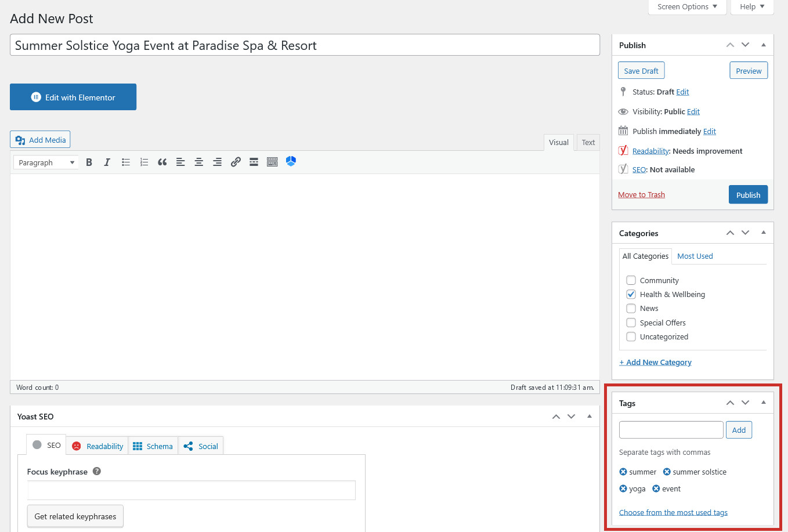
Task: Insert a blockquote
Action: point(162,162)
